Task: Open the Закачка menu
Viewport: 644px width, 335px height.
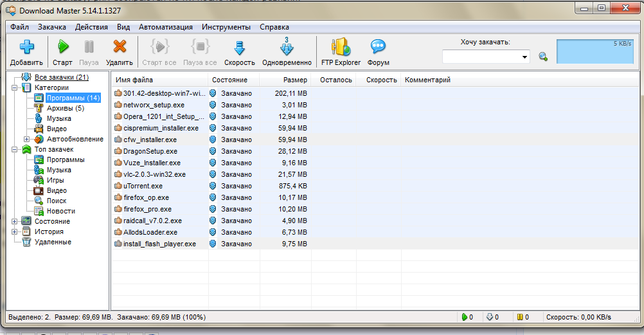Action: point(52,27)
